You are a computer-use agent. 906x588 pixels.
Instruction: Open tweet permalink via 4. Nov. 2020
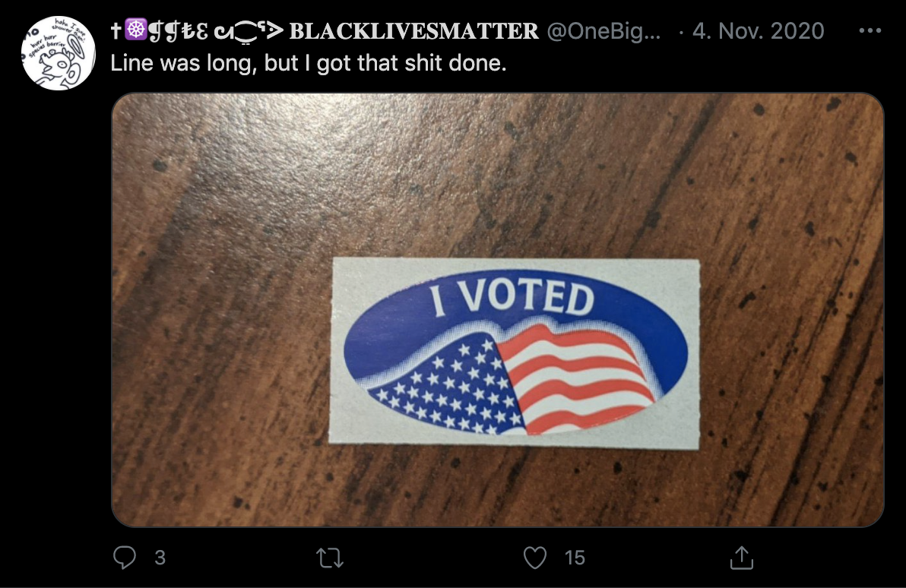[x=758, y=30]
